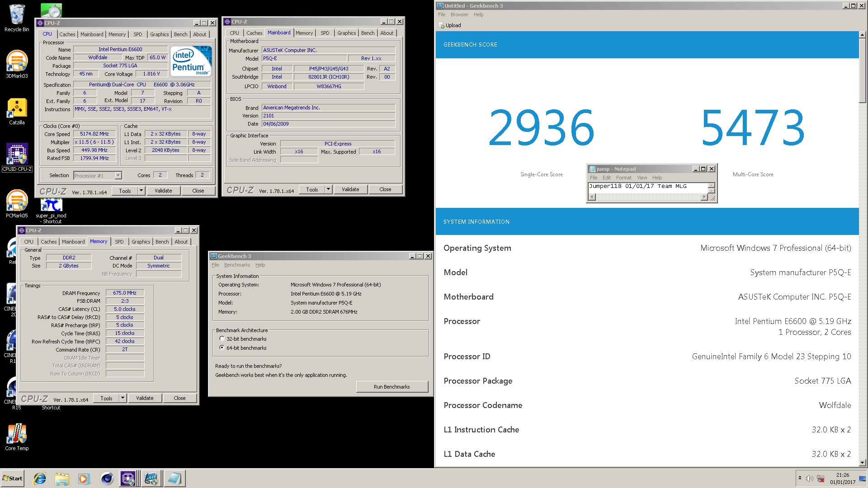Click in the Notepad text area
Screen dimensions: 868x488
647,188
